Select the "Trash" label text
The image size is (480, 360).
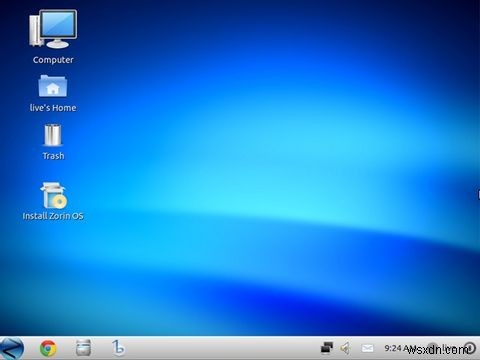point(53,156)
